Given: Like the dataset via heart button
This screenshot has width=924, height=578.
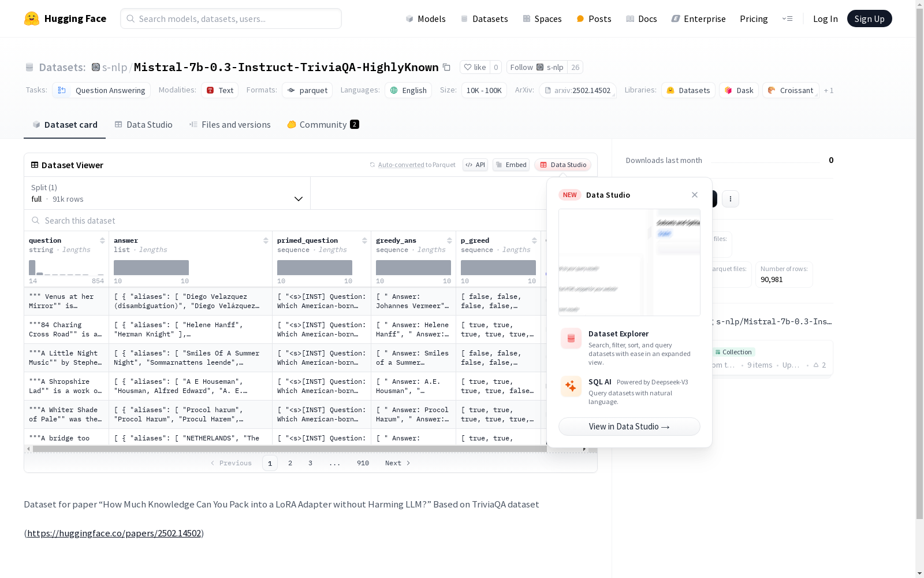Looking at the screenshot, I should [475, 67].
